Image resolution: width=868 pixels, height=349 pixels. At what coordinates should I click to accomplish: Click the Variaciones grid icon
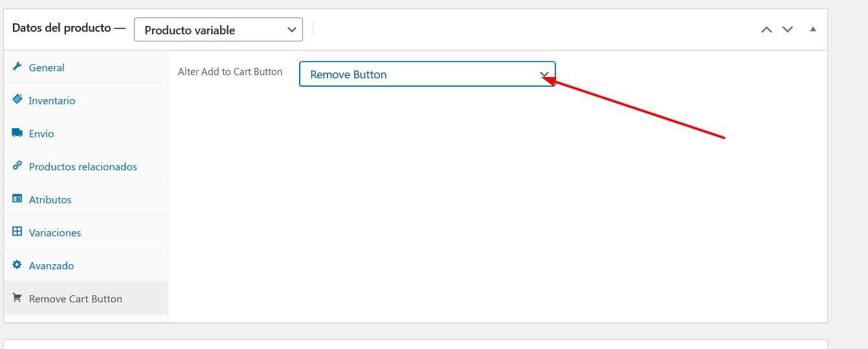click(17, 232)
